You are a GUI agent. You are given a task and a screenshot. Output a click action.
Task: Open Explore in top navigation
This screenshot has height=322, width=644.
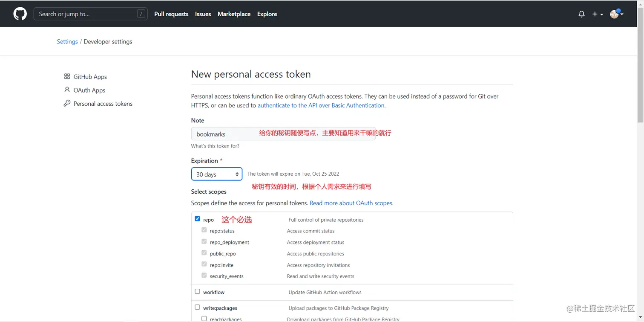pos(267,14)
